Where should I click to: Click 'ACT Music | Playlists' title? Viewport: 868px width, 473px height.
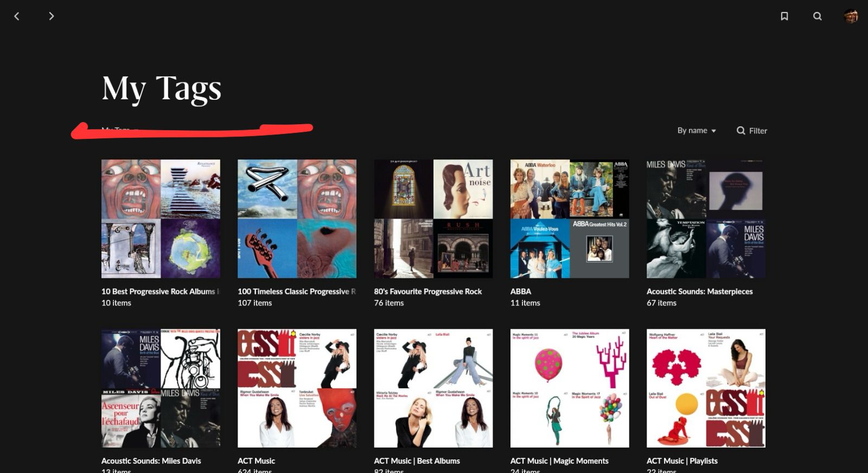pos(682,461)
